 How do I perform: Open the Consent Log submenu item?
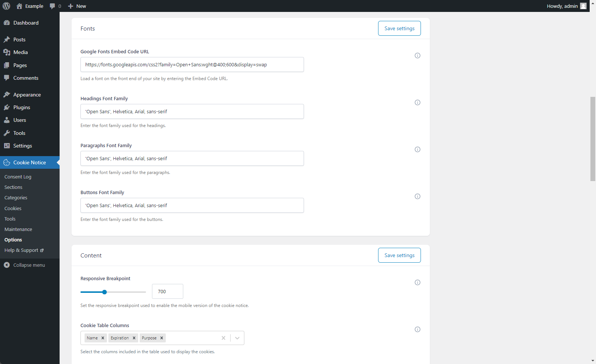click(18, 177)
